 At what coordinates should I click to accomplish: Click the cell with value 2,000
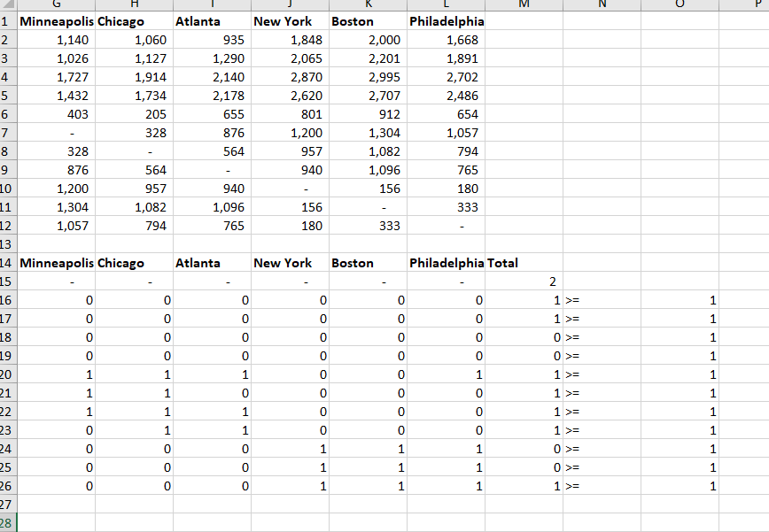tap(368, 40)
